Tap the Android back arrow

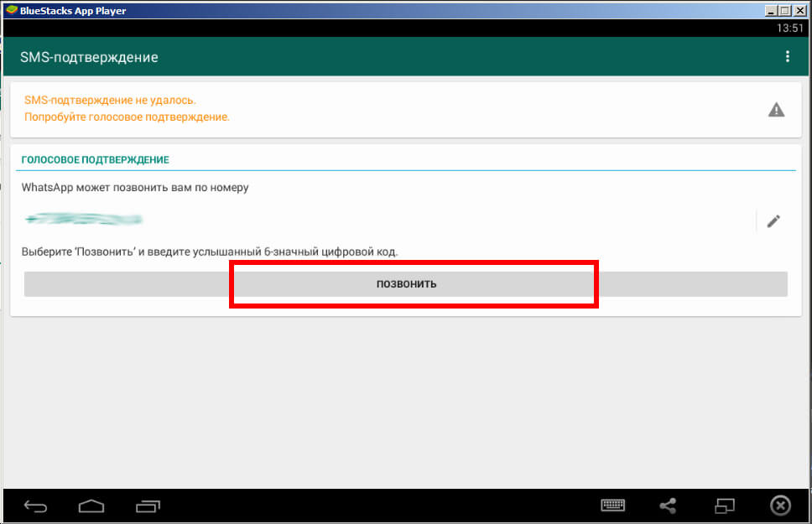point(35,506)
